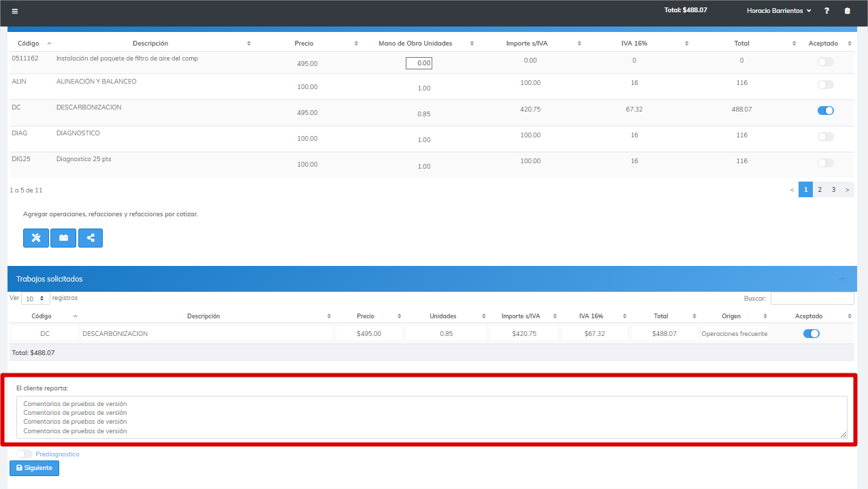Click the 1 a 5 de 11 record count
Screen dimensions: 868x489
coord(26,190)
